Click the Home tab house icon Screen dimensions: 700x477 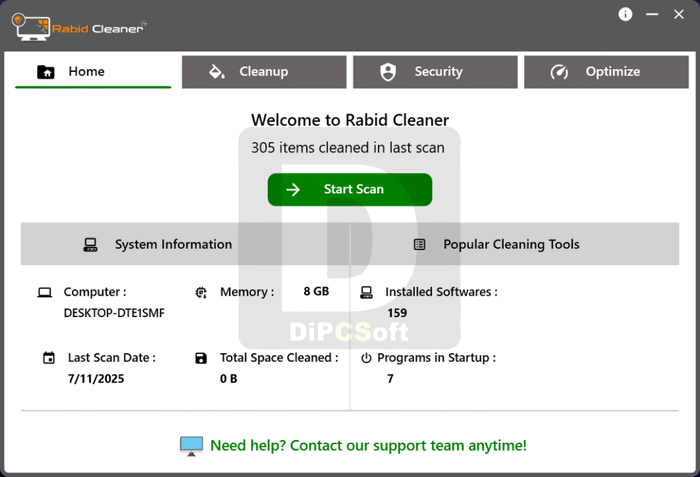click(46, 71)
